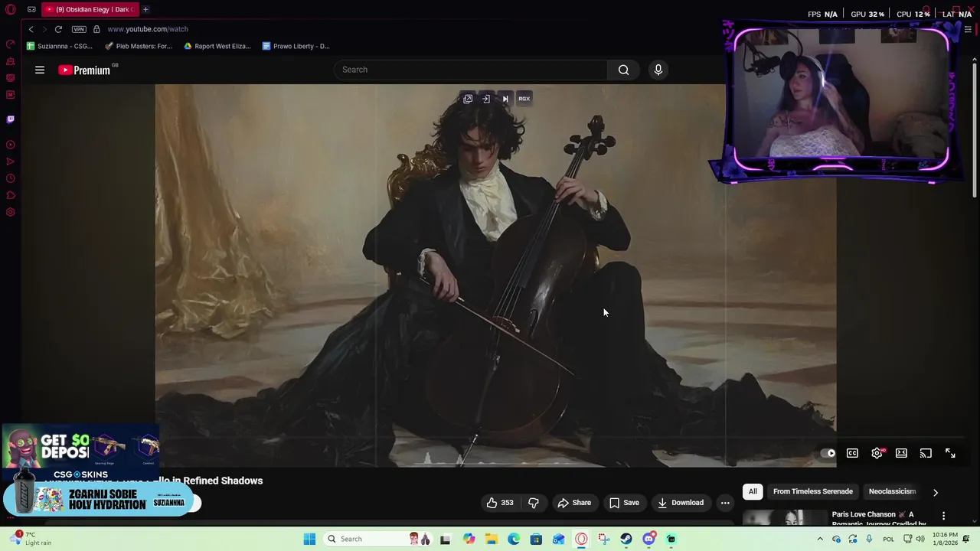Open the Suziannna - CSG bookmark
This screenshot has width=980, height=551.
(x=60, y=46)
